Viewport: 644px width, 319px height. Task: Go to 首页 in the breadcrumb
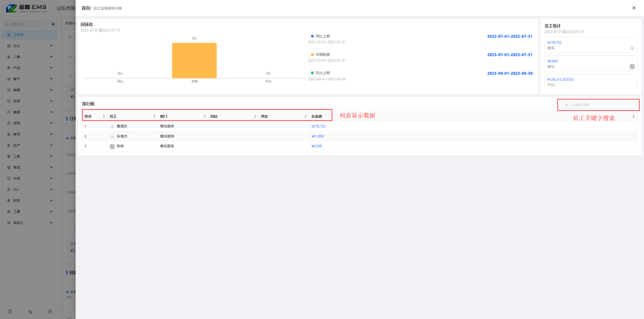86,8
